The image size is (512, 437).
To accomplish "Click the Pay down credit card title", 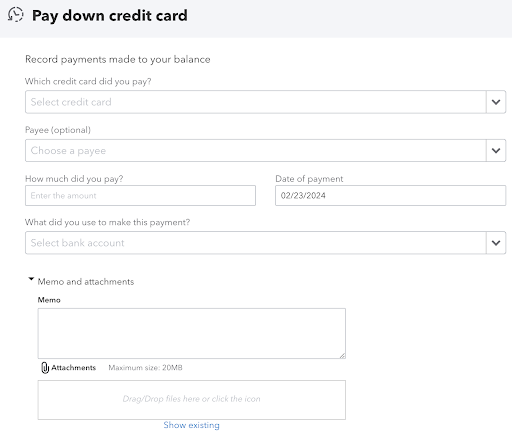I will point(110,16).
